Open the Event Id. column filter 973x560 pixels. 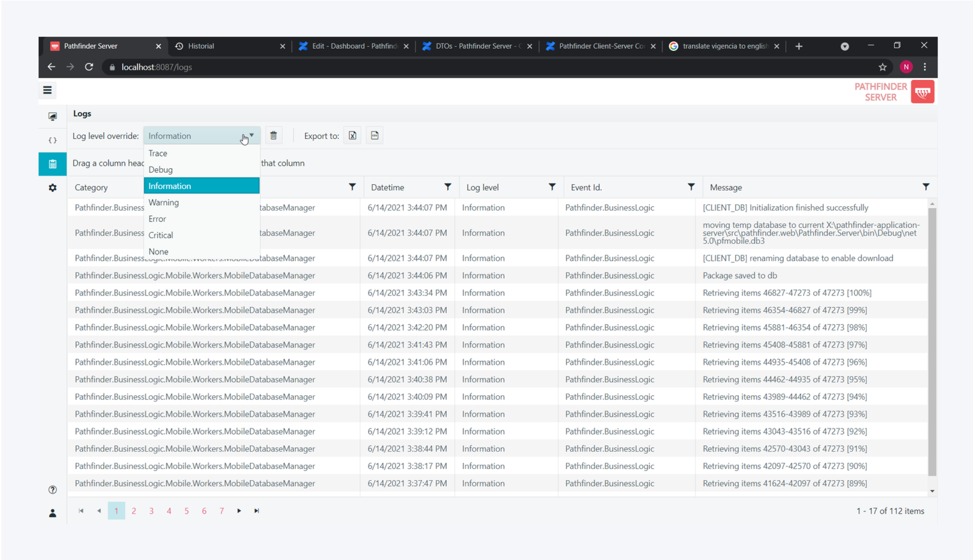[x=691, y=187]
